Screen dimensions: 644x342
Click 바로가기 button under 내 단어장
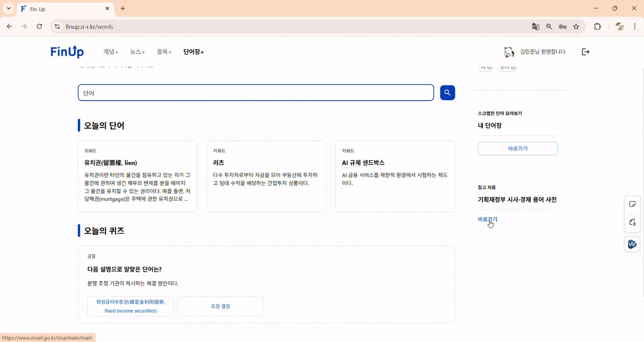click(518, 148)
